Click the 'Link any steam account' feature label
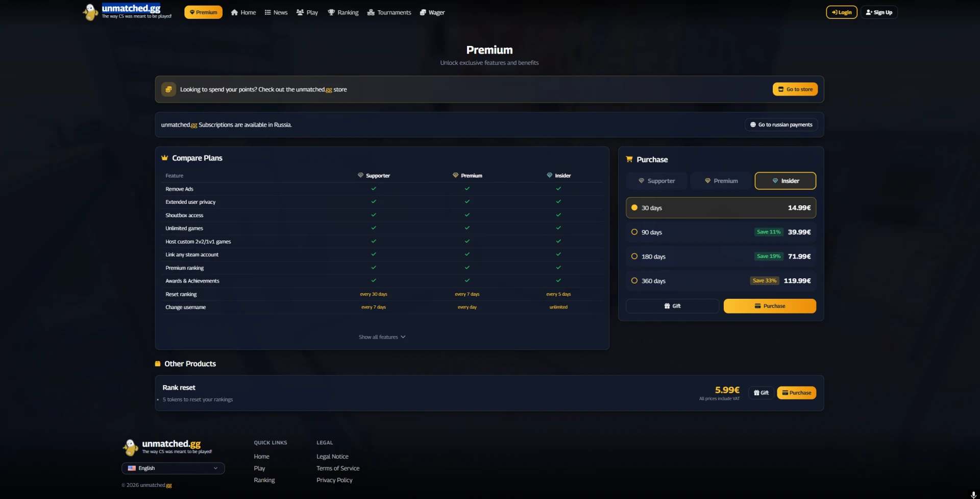Viewport: 980px width, 499px height. [192, 254]
